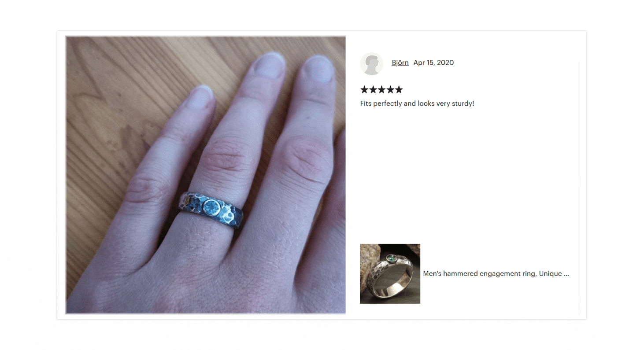The height and width of the screenshot is (350, 644).
Task: Click Björn's default avatar silhouette icon
Action: 371,63
